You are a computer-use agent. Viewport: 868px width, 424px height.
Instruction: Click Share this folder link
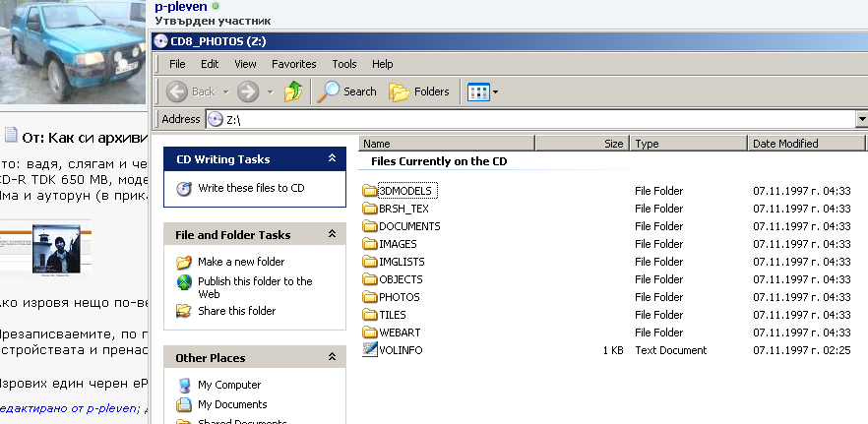pyautogui.click(x=236, y=311)
